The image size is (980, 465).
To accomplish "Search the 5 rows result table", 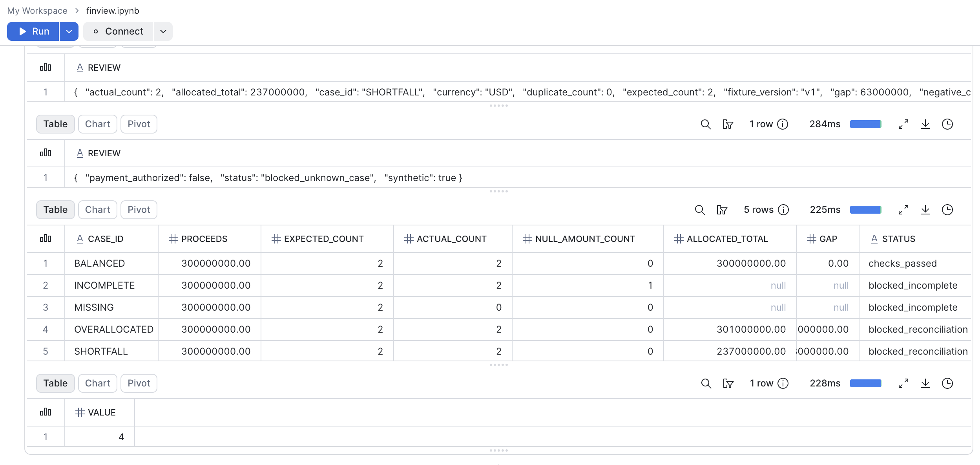I will pos(700,210).
